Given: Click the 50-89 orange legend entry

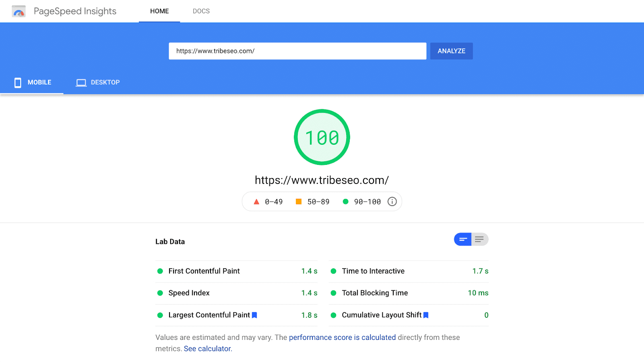Looking at the screenshot, I should tap(313, 202).
